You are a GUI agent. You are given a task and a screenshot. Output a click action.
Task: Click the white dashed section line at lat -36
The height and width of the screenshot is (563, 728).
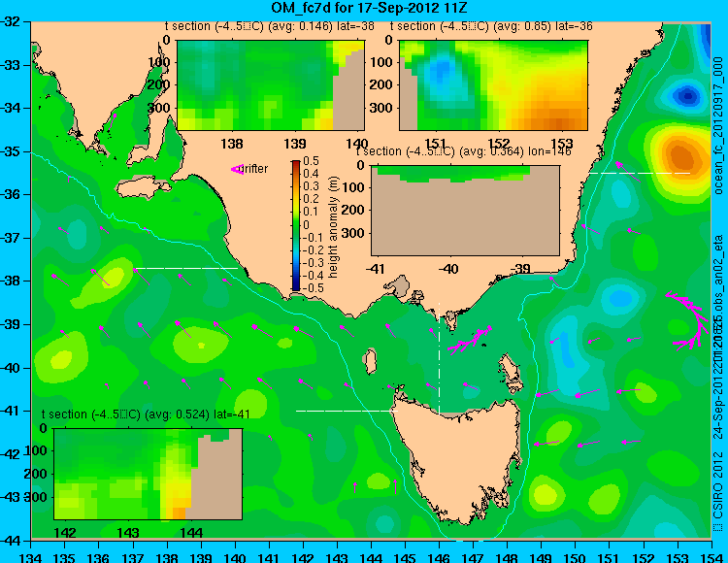(x=640, y=173)
